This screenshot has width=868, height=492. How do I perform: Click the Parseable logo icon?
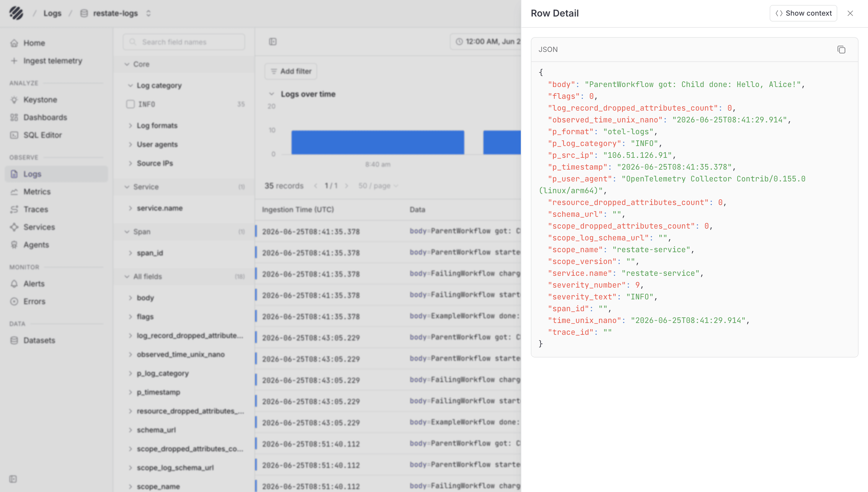(x=16, y=13)
